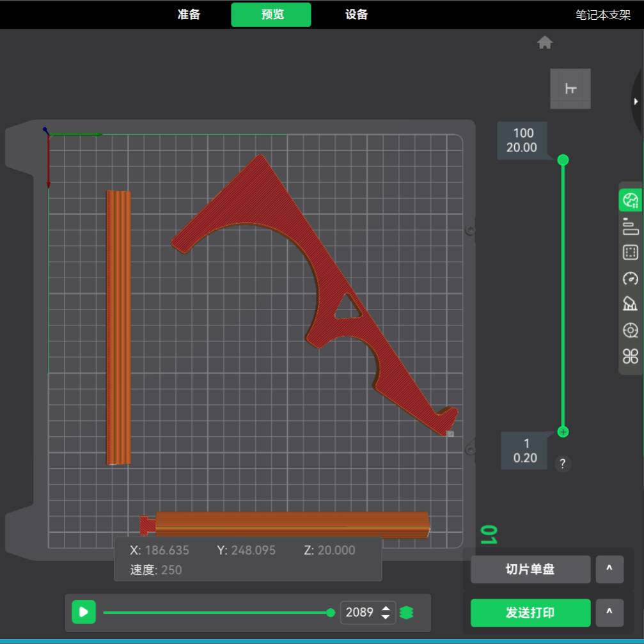Click the question mark help icon
The height and width of the screenshot is (644, 644).
pyautogui.click(x=563, y=464)
